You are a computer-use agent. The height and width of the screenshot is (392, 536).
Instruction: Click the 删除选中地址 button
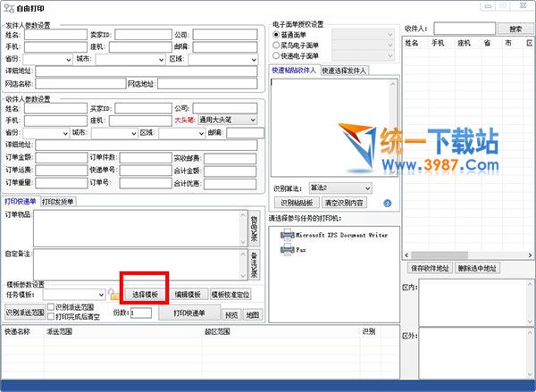[477, 268]
